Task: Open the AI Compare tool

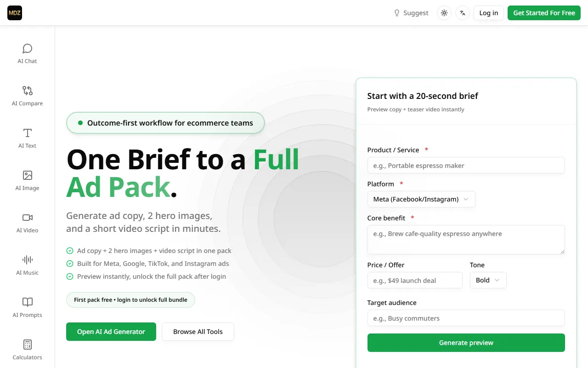Action: [28, 96]
